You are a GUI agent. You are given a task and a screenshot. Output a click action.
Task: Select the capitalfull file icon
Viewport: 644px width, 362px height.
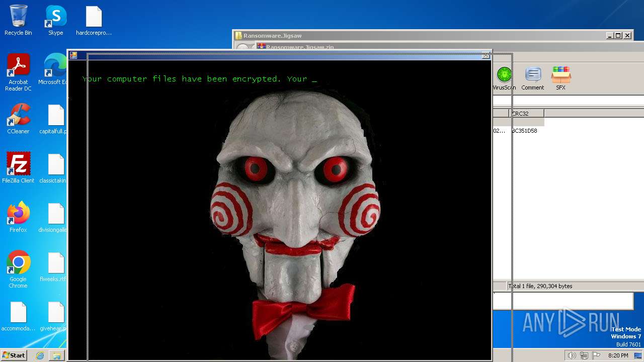(54, 119)
